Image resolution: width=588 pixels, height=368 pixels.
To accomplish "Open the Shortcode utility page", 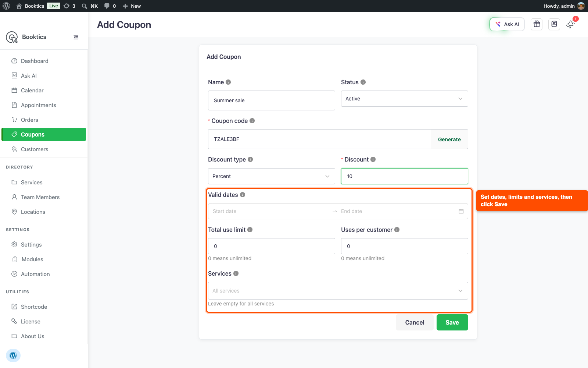I will point(44,307).
